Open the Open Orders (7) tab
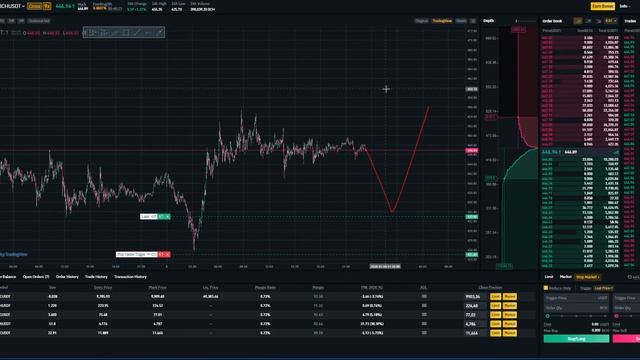The width and height of the screenshot is (640, 360). 36,277
